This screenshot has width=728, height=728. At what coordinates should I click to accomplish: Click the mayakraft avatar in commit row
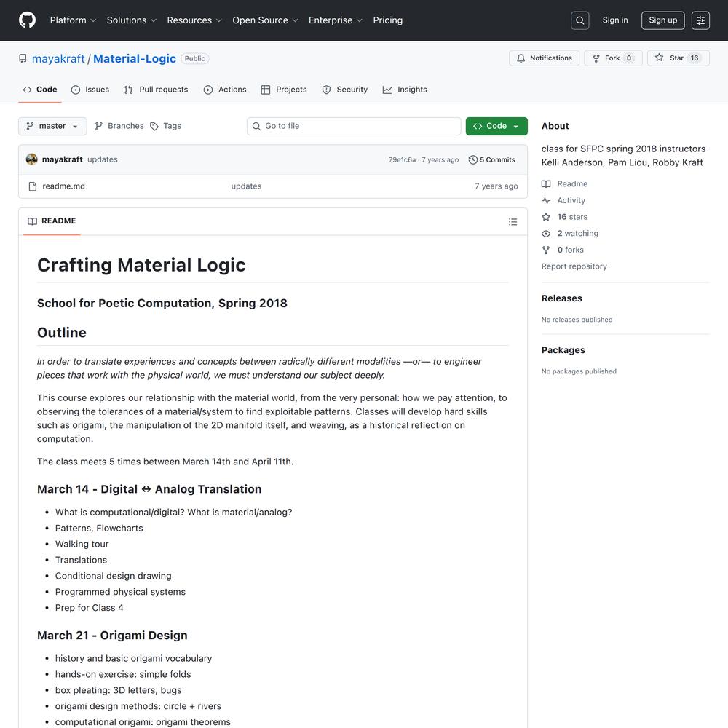(x=32, y=159)
